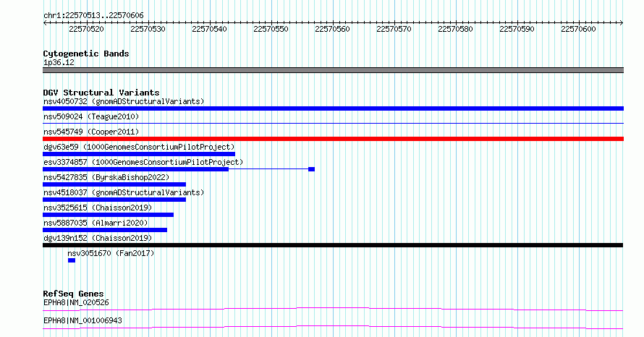
Task: Select the nsv4518037 blue bar
Action: (x=114, y=200)
